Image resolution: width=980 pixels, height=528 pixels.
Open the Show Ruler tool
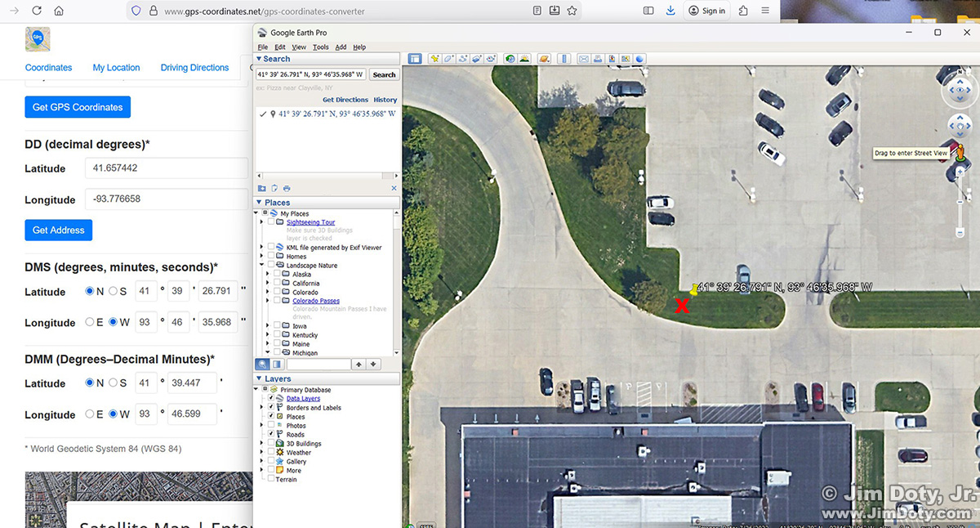[x=563, y=59]
